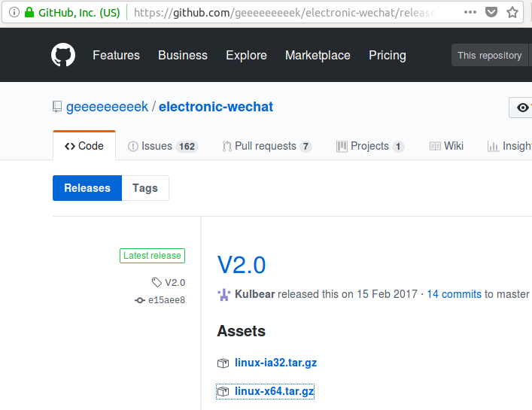Download linux-x64.tar.gz asset
Viewport: 532px width, 410px height.
coord(274,391)
